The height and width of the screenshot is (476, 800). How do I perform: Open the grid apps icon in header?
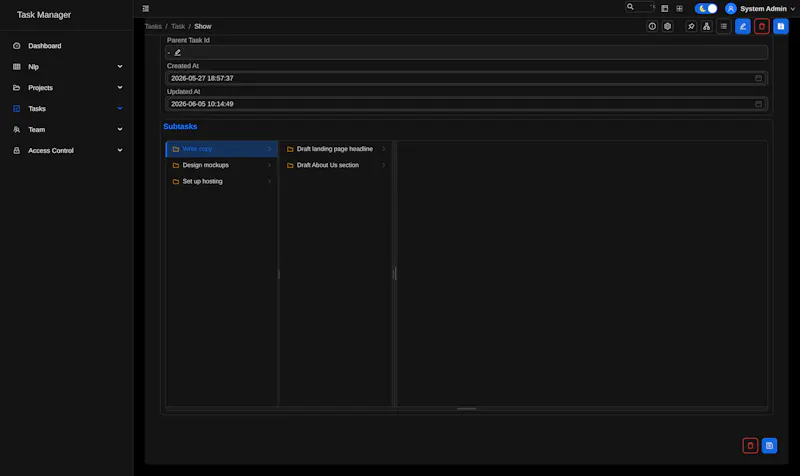pyautogui.click(x=679, y=9)
